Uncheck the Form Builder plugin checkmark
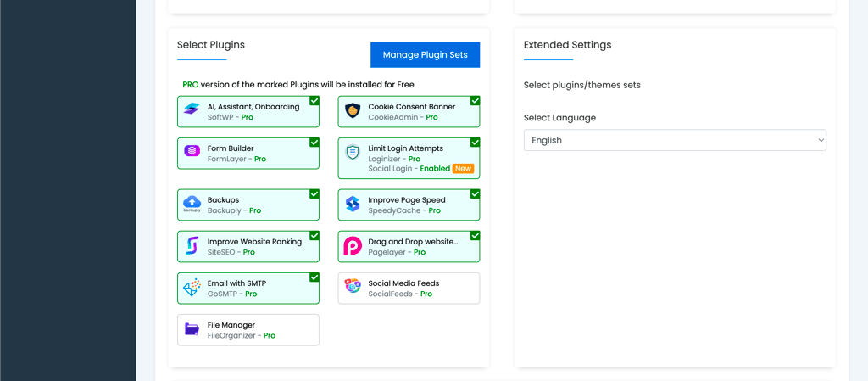868x381 pixels. (x=314, y=143)
